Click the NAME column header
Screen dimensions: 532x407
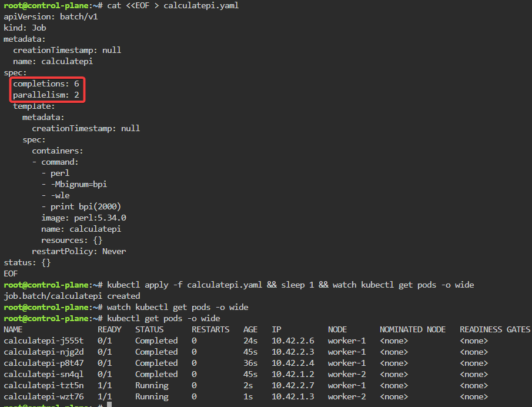click(x=13, y=330)
